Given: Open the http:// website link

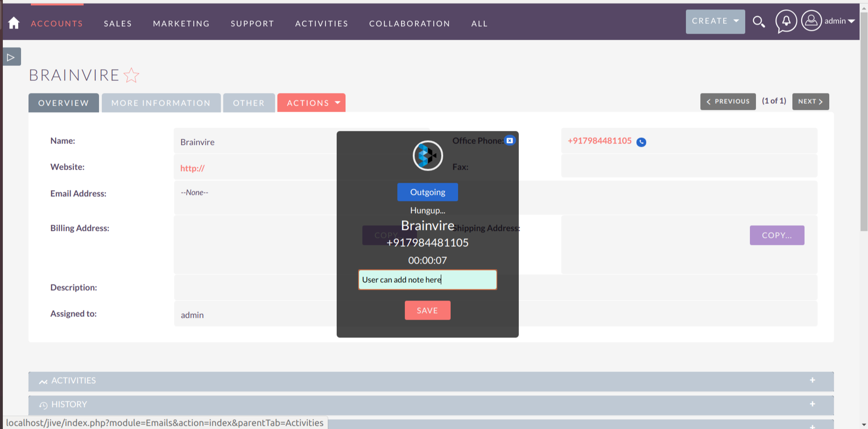Looking at the screenshot, I should point(192,168).
